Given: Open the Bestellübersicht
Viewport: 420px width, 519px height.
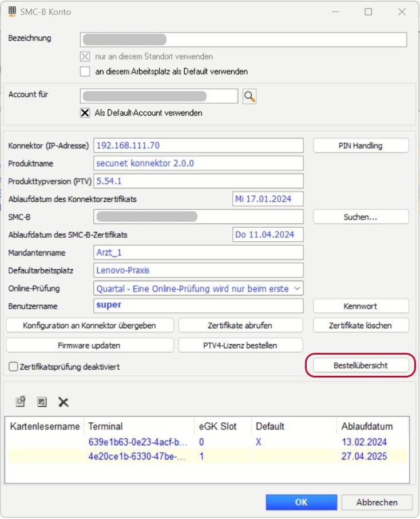Looking at the screenshot, I should coord(360,365).
